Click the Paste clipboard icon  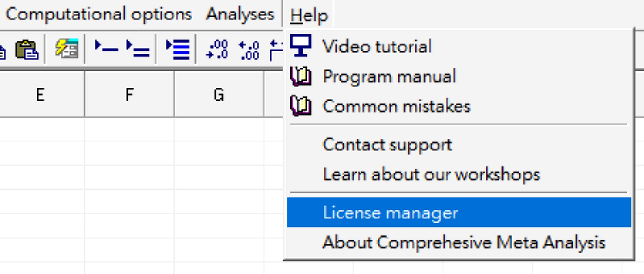click(x=26, y=50)
